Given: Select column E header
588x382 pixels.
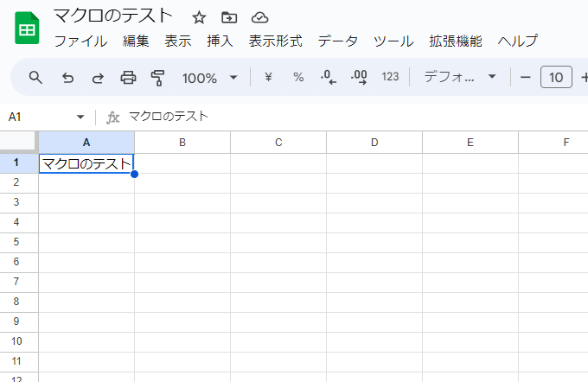Looking at the screenshot, I should click(x=470, y=142).
